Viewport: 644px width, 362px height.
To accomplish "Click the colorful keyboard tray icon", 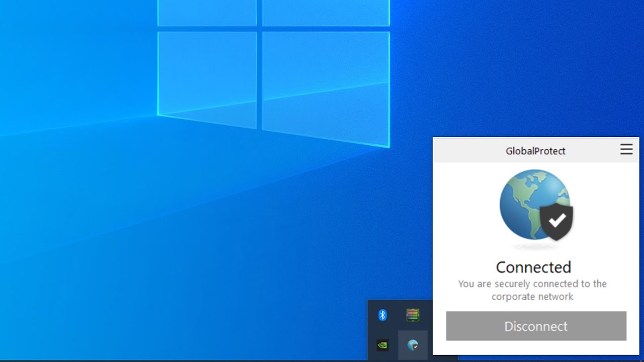I will (x=413, y=315).
